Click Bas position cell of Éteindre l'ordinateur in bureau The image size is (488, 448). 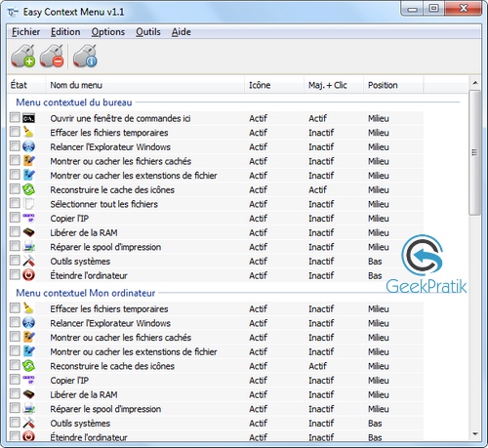click(375, 275)
